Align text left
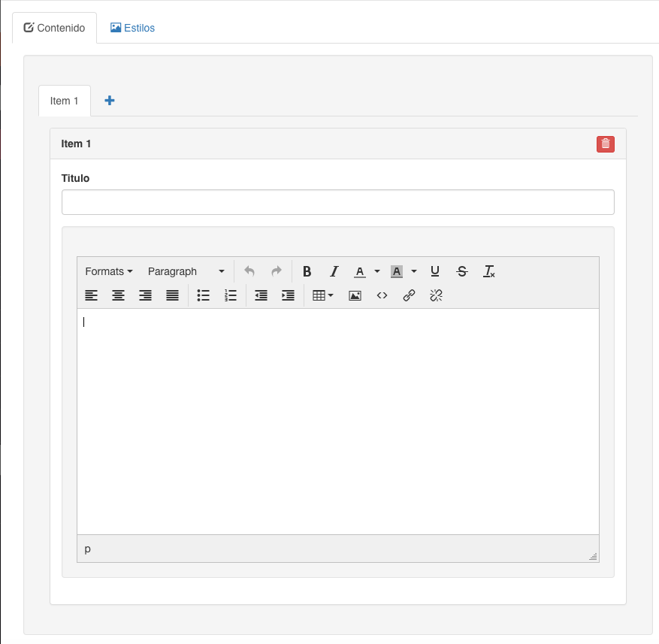The image size is (659, 644). coord(91,295)
